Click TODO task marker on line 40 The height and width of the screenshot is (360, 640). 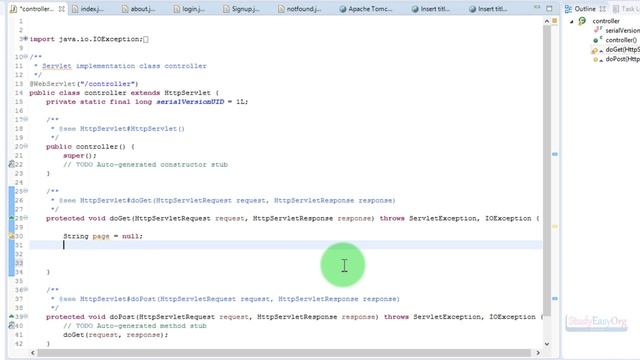point(11,325)
